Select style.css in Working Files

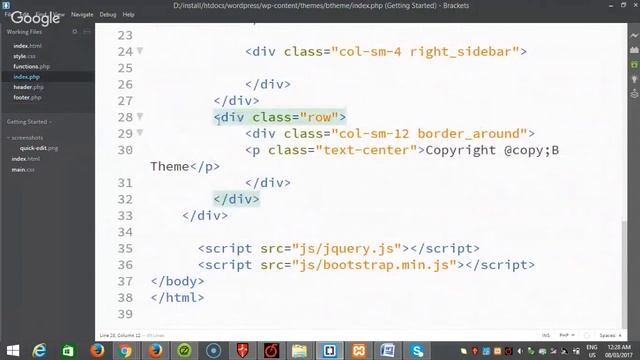24,56
